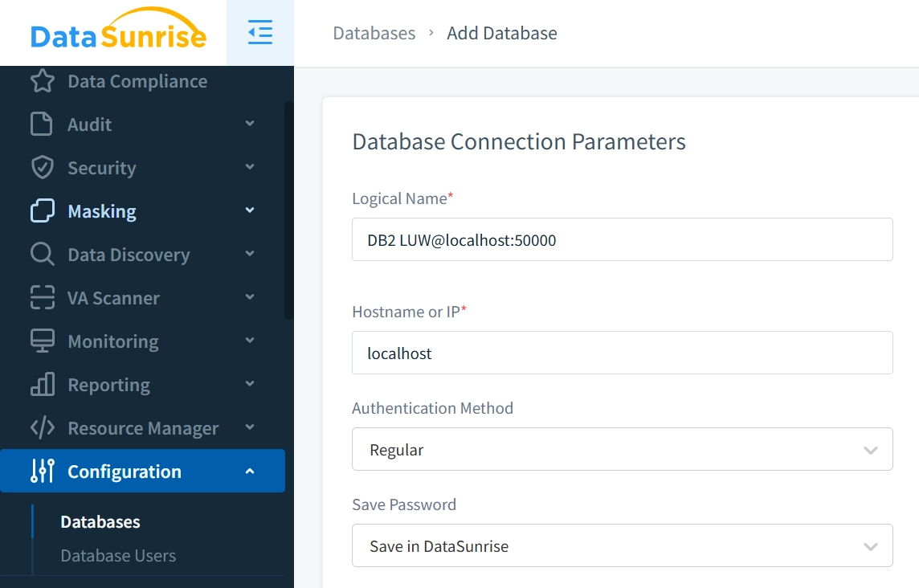Click the Monitoring screen icon
Viewport: 919px width, 588px height.
coord(42,341)
